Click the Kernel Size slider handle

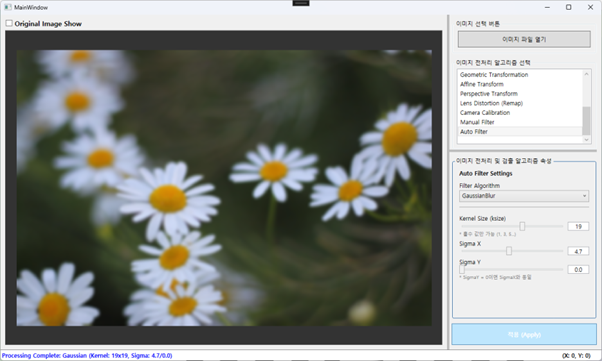point(522,226)
